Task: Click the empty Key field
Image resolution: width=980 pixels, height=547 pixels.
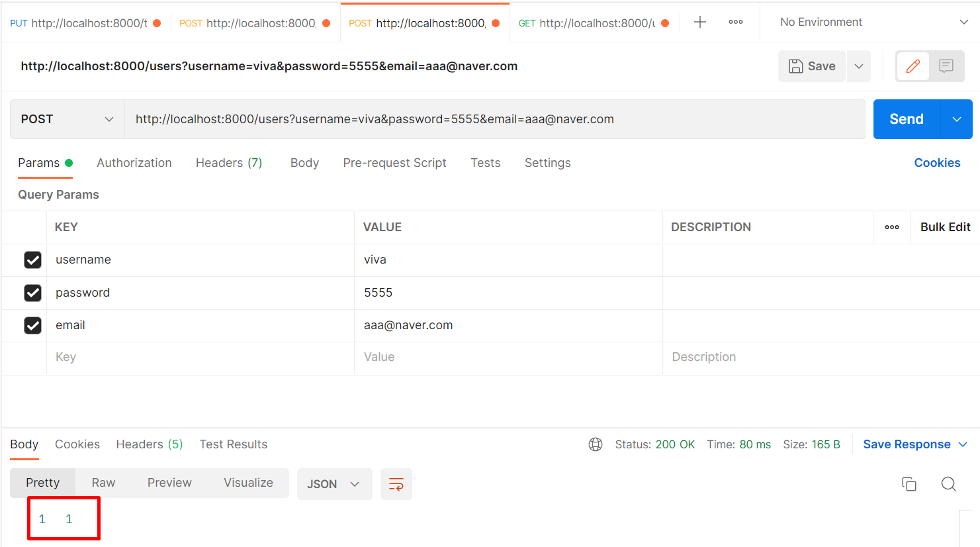Action: point(200,358)
